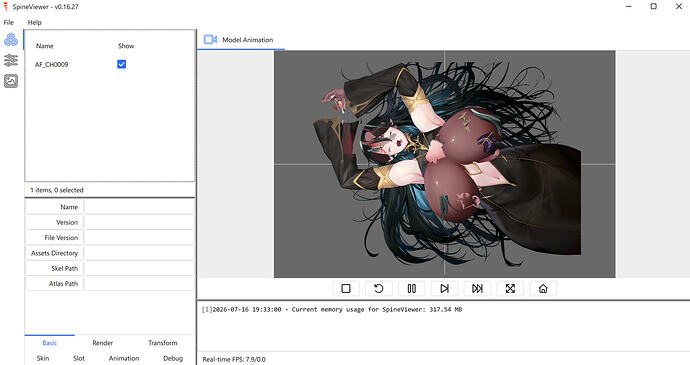
Task: Restart the animation from beginning
Action: 378,288
